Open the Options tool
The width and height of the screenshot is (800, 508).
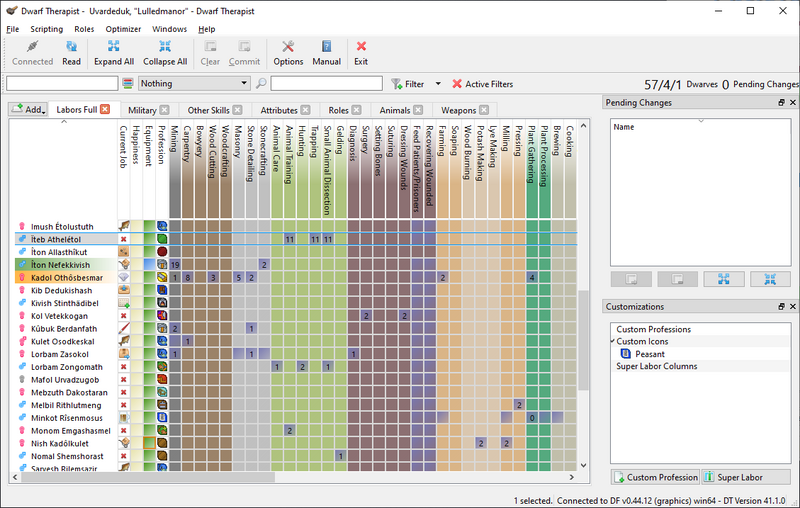pyautogui.click(x=288, y=53)
